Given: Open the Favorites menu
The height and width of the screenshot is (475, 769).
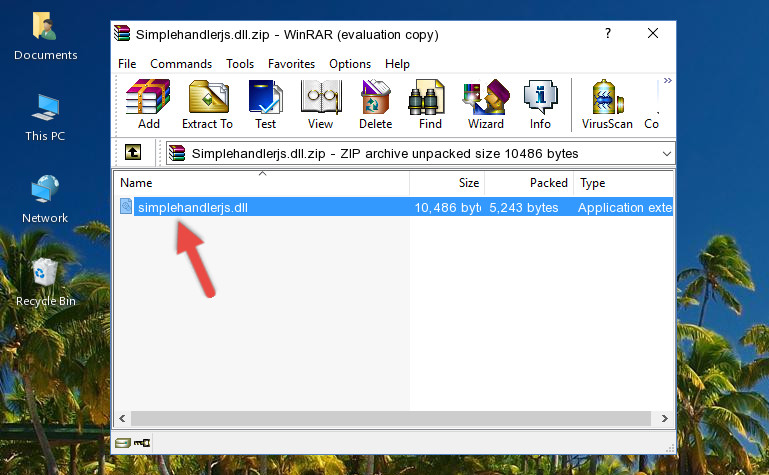Looking at the screenshot, I should pos(291,64).
